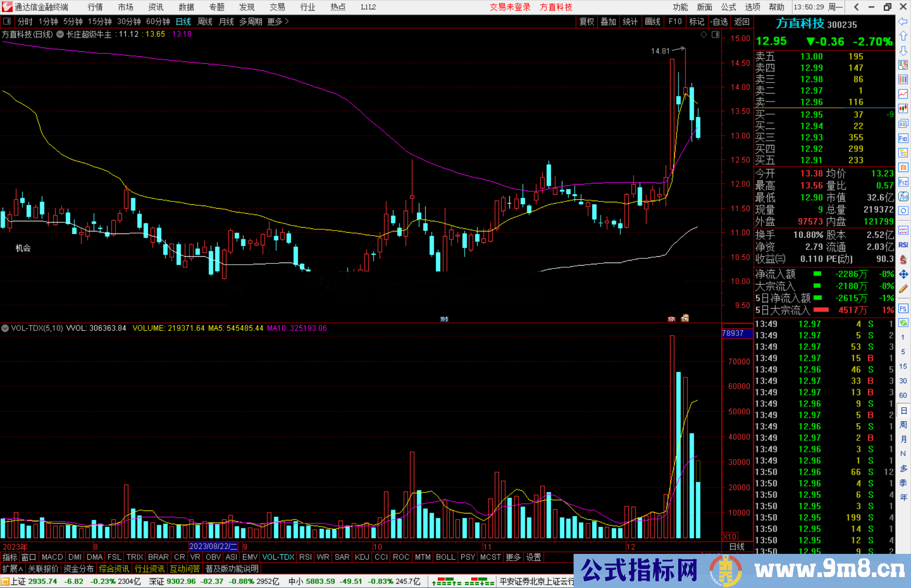Open the 资讯 menu
911x588 pixels.
(x=156, y=7)
